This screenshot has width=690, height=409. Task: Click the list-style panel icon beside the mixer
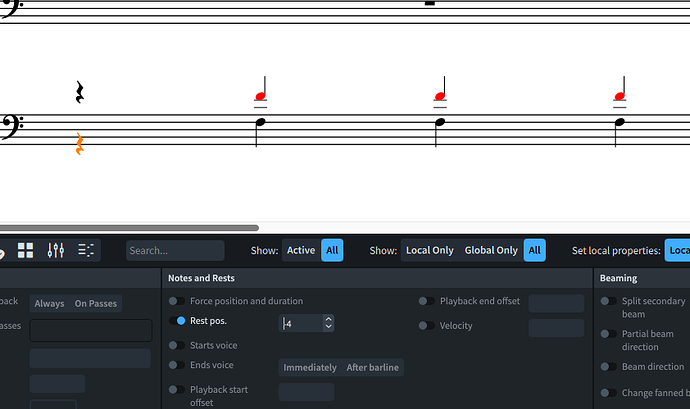click(x=86, y=251)
